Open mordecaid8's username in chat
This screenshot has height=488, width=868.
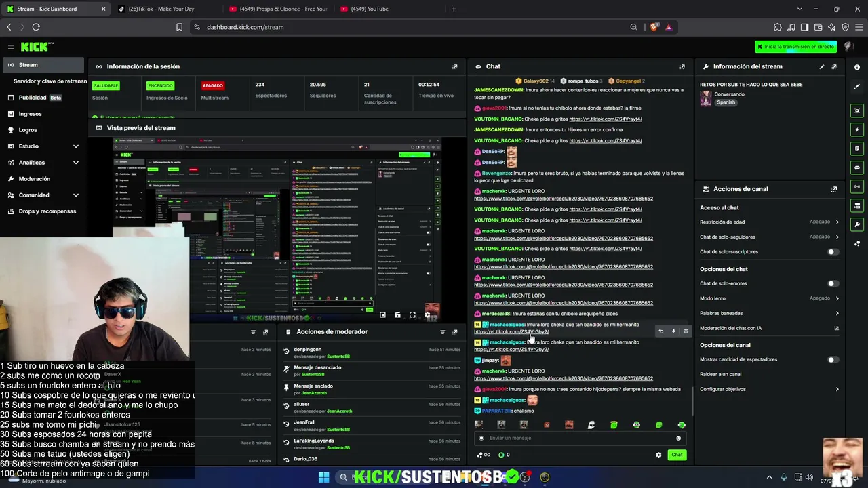tap(496, 314)
